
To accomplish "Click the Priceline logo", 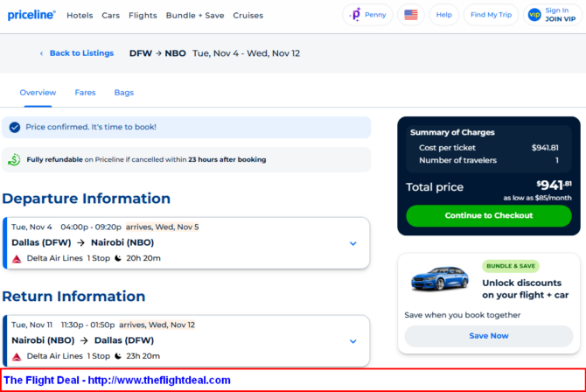I will 31,15.
